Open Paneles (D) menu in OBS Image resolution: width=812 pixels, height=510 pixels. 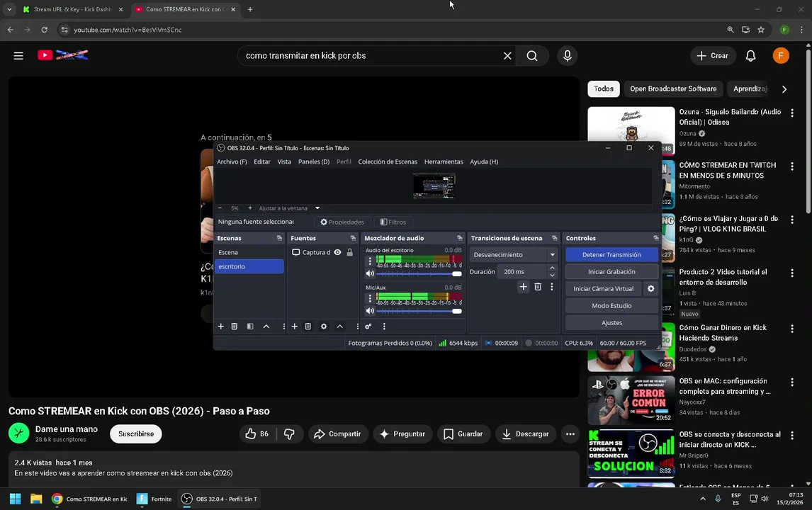[x=314, y=161]
